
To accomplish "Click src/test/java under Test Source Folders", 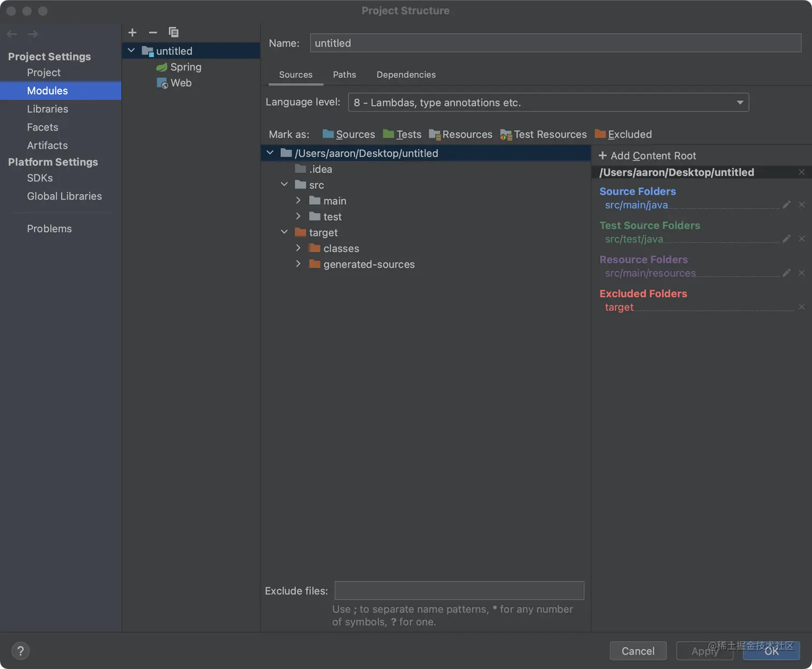I will coord(634,239).
